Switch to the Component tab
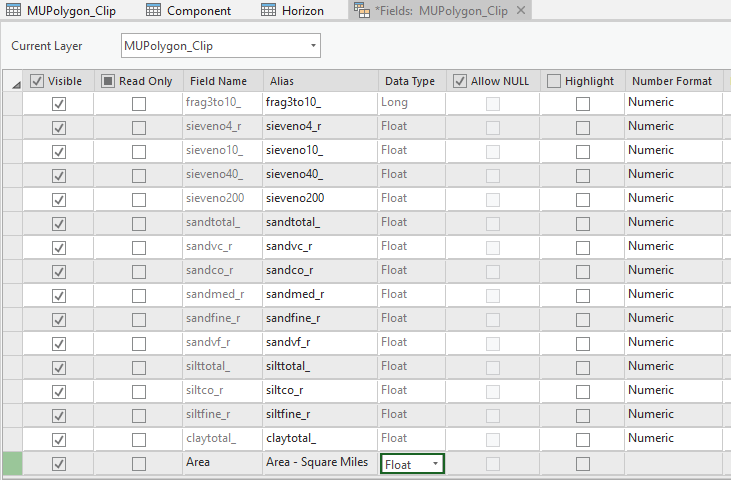Screen dimensions: 731x480 pos(198,10)
